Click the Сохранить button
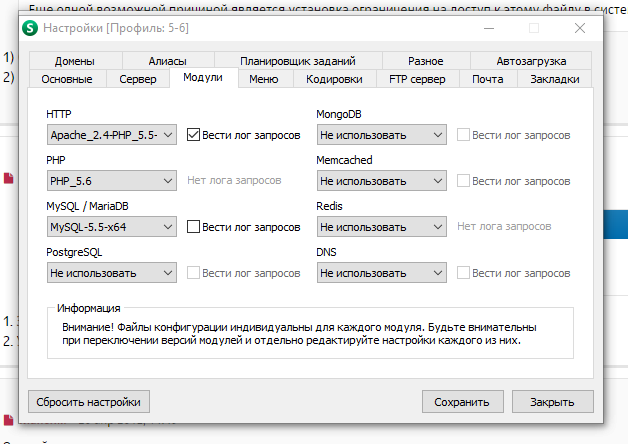This screenshot has width=628, height=444. click(x=463, y=402)
